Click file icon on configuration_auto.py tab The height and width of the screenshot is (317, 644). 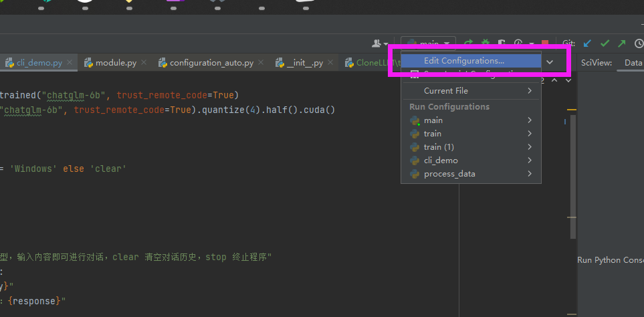(163, 63)
